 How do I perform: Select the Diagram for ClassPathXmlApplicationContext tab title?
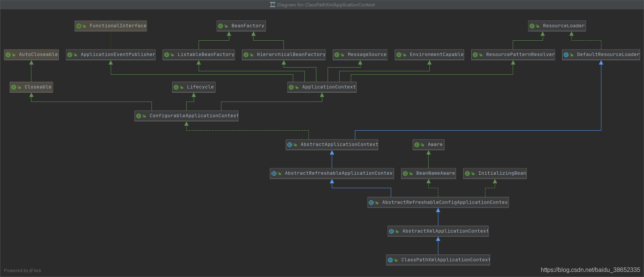point(326,5)
